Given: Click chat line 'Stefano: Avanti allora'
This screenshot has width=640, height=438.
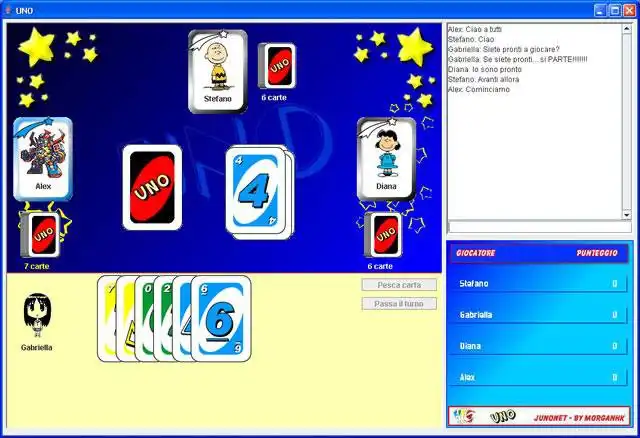Looking at the screenshot, I should (484, 79).
